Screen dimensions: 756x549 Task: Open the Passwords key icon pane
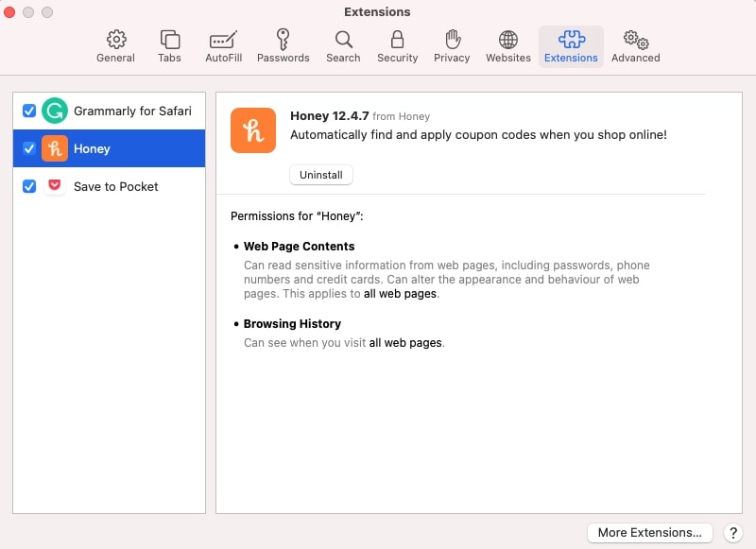tap(283, 46)
